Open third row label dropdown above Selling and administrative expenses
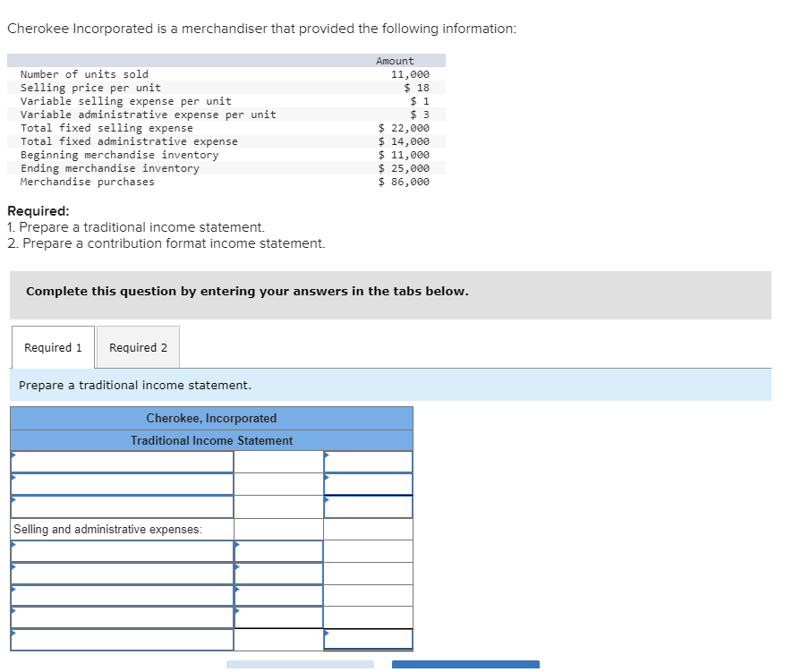The width and height of the screenshot is (793, 672). click(122, 506)
